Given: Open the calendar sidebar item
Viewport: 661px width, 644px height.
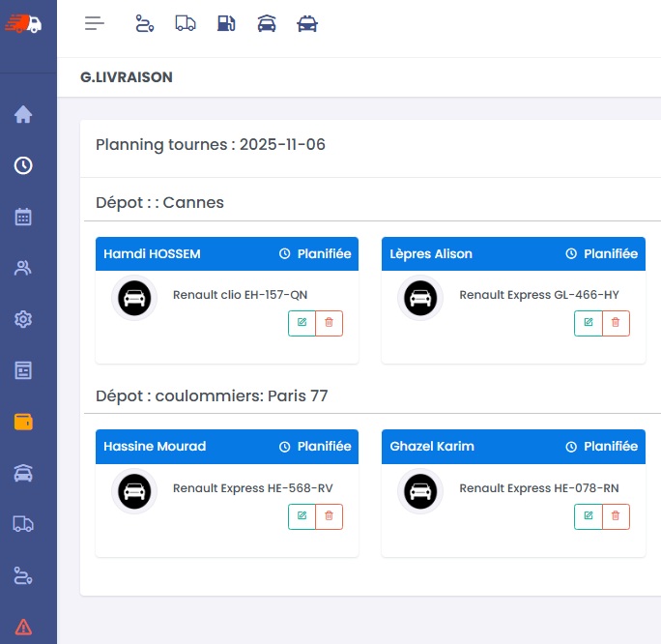Looking at the screenshot, I should pos(23,217).
